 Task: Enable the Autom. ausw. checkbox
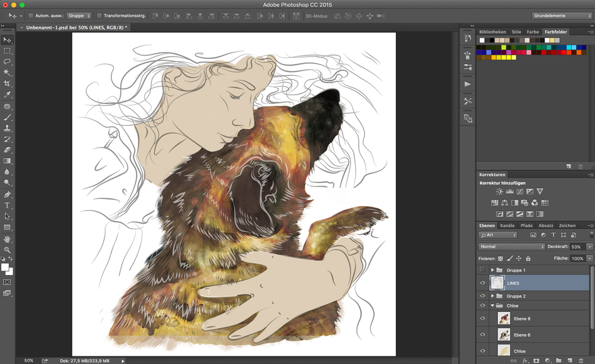(31, 16)
